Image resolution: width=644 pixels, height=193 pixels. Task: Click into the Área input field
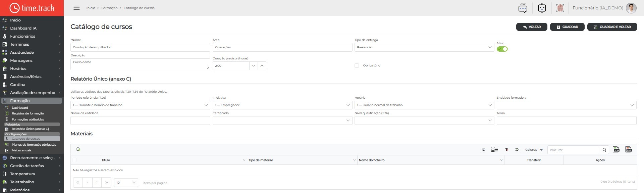pos(282,47)
